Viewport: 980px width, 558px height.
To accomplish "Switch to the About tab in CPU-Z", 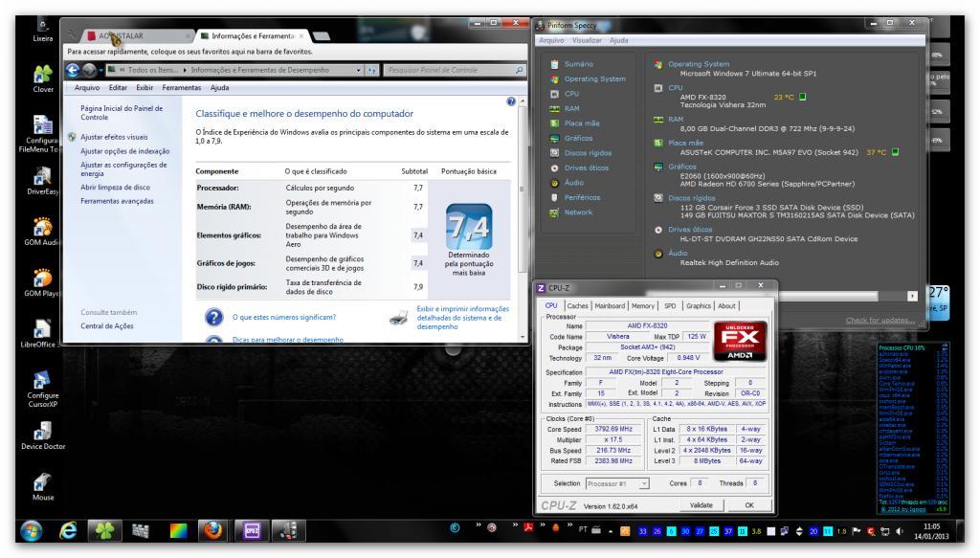I will (x=727, y=306).
